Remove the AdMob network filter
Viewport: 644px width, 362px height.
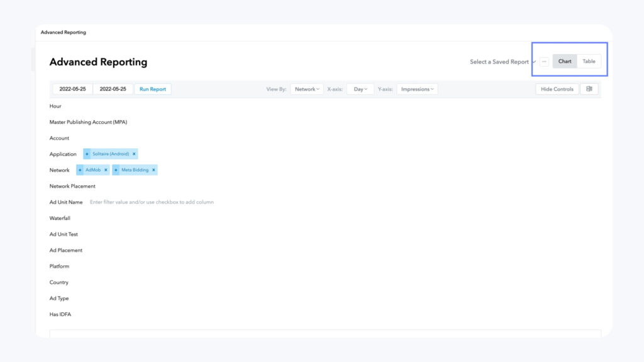click(x=106, y=170)
